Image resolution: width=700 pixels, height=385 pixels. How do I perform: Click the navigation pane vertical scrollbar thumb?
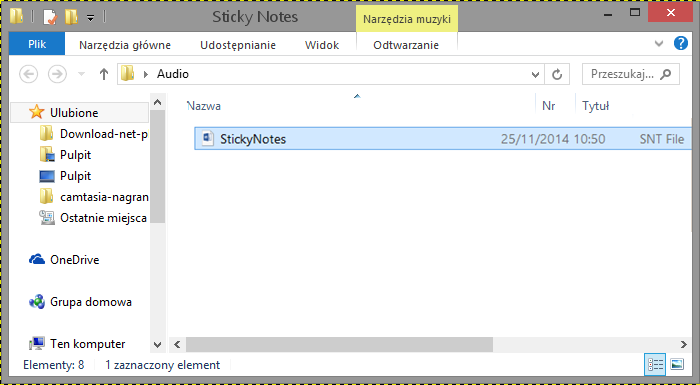tap(158, 167)
